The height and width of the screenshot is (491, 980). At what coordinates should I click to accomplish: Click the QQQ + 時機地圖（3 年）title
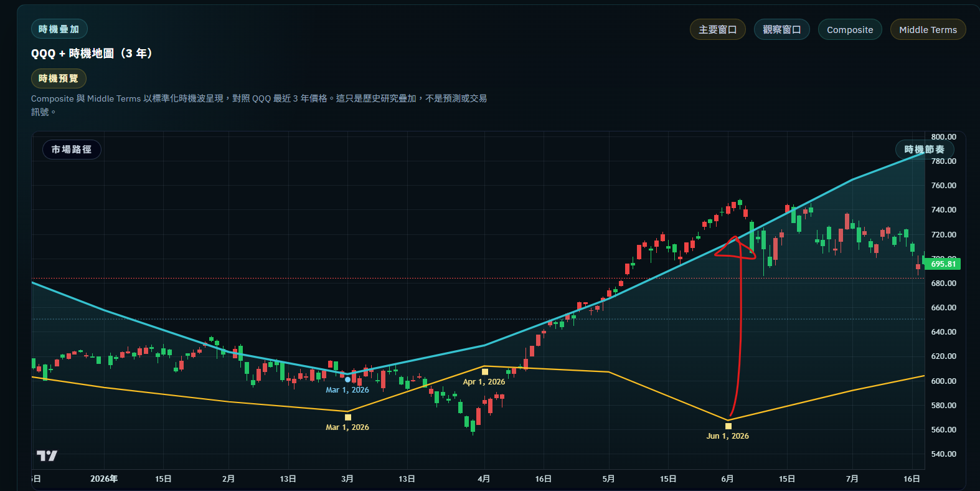click(x=92, y=54)
